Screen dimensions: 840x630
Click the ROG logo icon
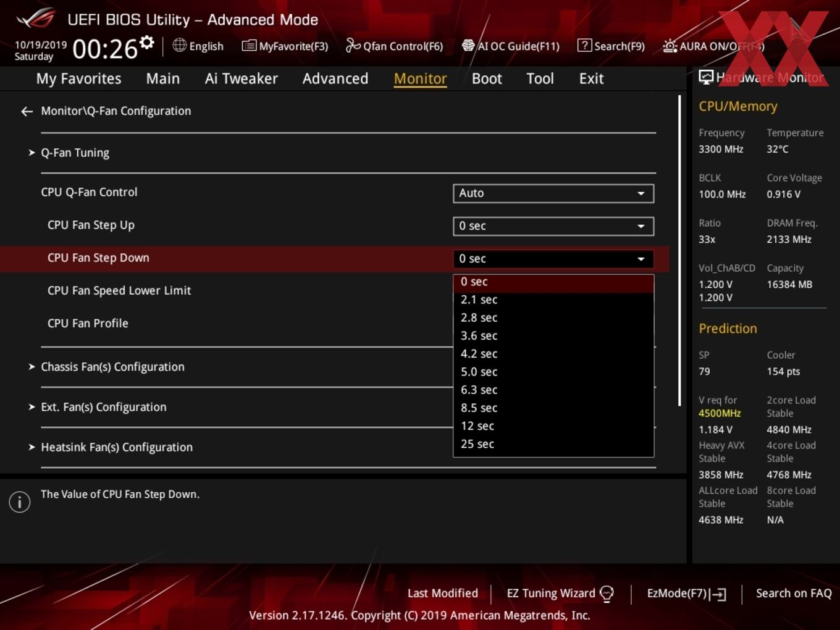tap(36, 19)
